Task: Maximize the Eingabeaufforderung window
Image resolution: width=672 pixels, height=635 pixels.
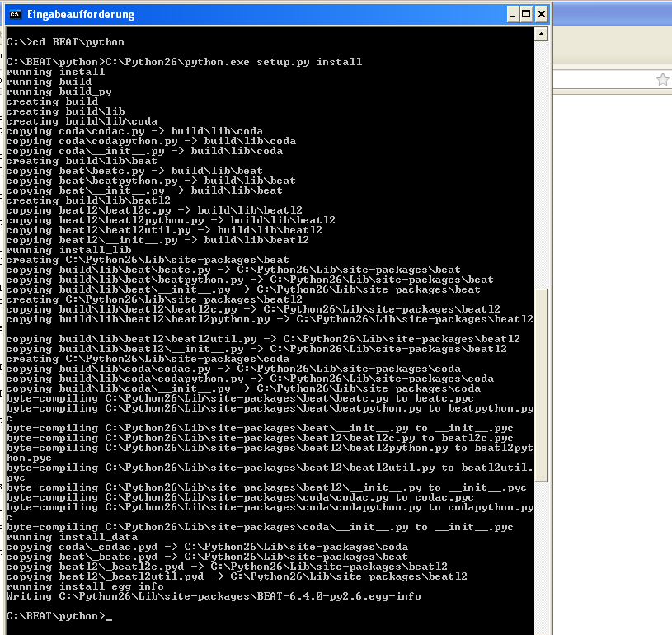Action: tap(527, 14)
